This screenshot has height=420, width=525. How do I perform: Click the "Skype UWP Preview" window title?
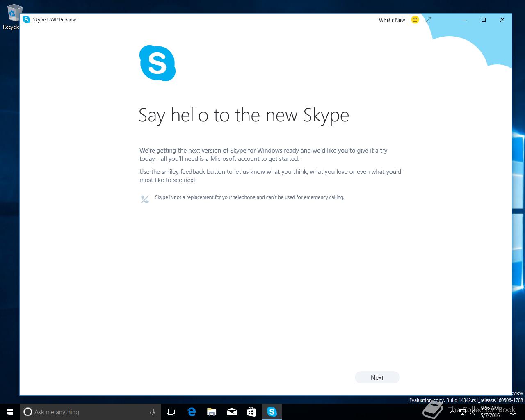point(54,20)
